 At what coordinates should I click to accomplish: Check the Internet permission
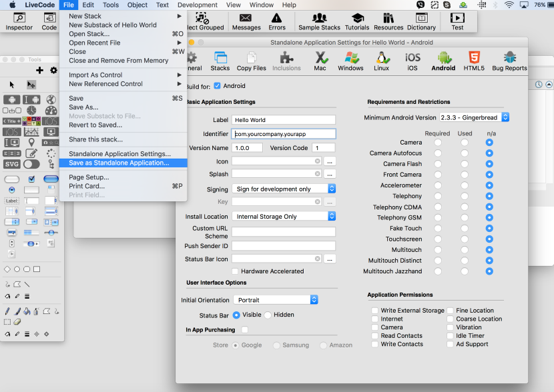pos(375,319)
